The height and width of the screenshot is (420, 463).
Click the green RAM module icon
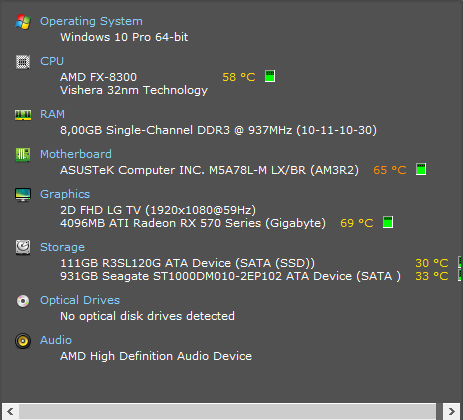coord(23,115)
